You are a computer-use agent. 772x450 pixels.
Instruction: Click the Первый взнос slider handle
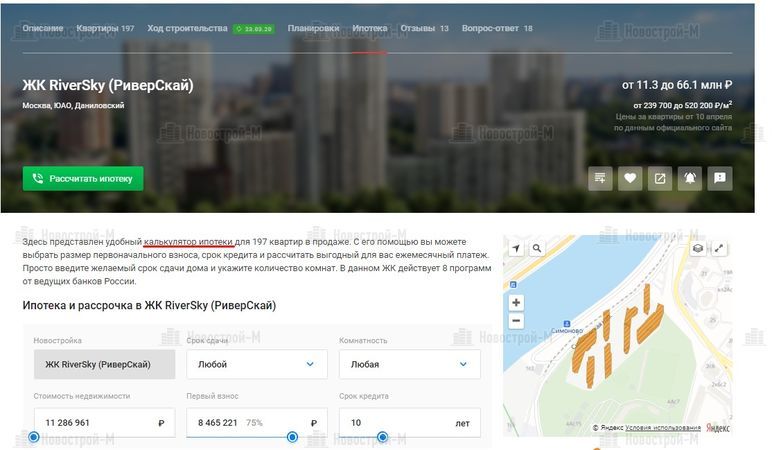pos(292,437)
